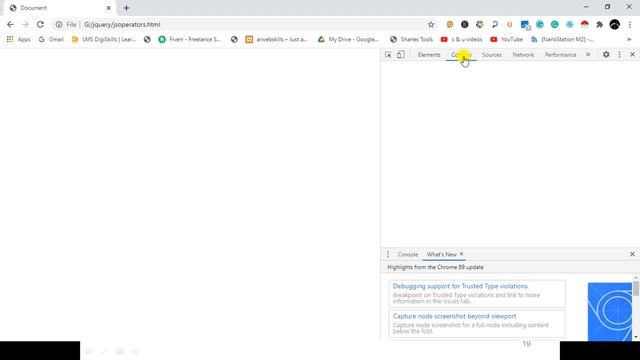Screen dimensions: 640x360
Task: Switch to the Console tab in top DevTools bar
Action: coord(461,55)
